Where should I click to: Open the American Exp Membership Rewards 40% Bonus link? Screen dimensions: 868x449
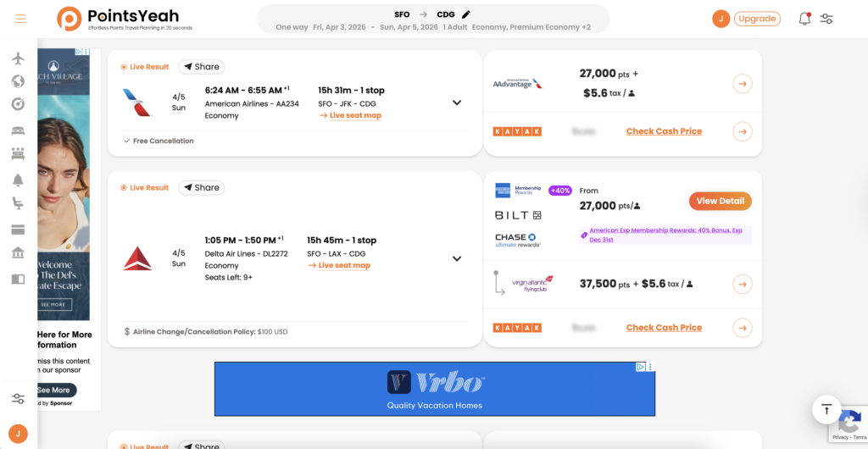point(666,235)
